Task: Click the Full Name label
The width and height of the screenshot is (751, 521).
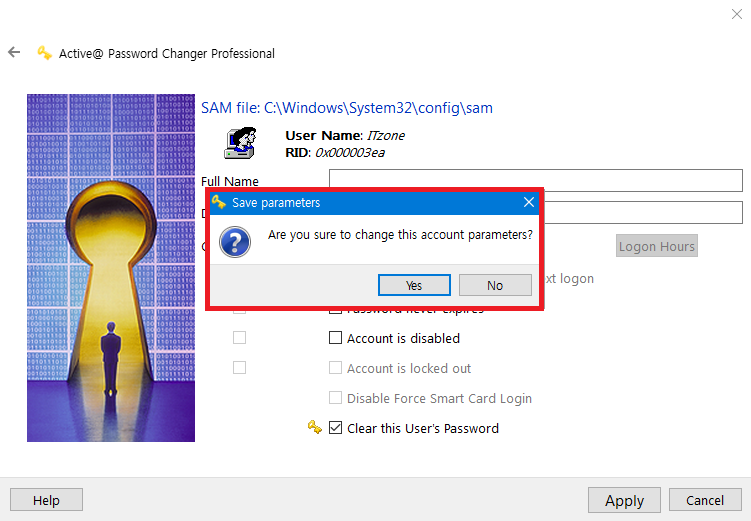Action: tap(230, 181)
